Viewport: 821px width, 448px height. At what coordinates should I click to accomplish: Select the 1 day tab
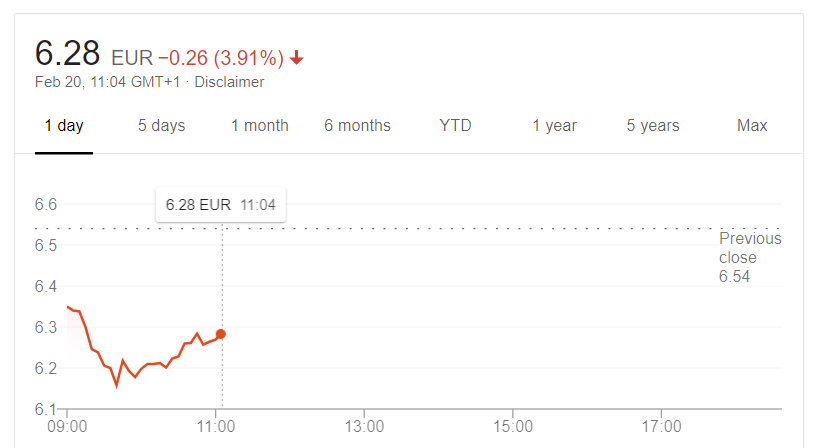pyautogui.click(x=64, y=126)
